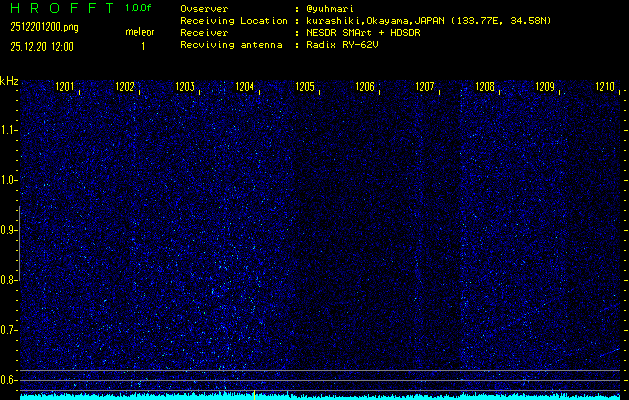Select the version label 1.00f
This screenshot has height=400, width=629.
(x=138, y=8)
